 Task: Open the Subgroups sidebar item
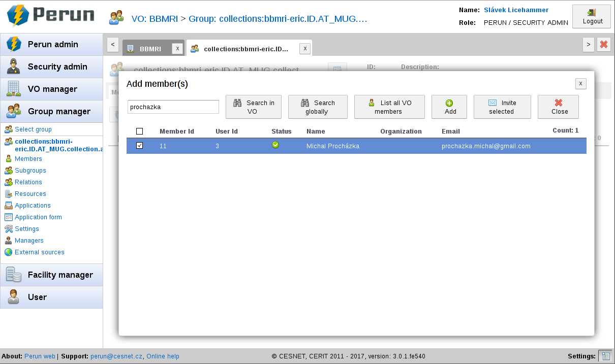click(30, 171)
